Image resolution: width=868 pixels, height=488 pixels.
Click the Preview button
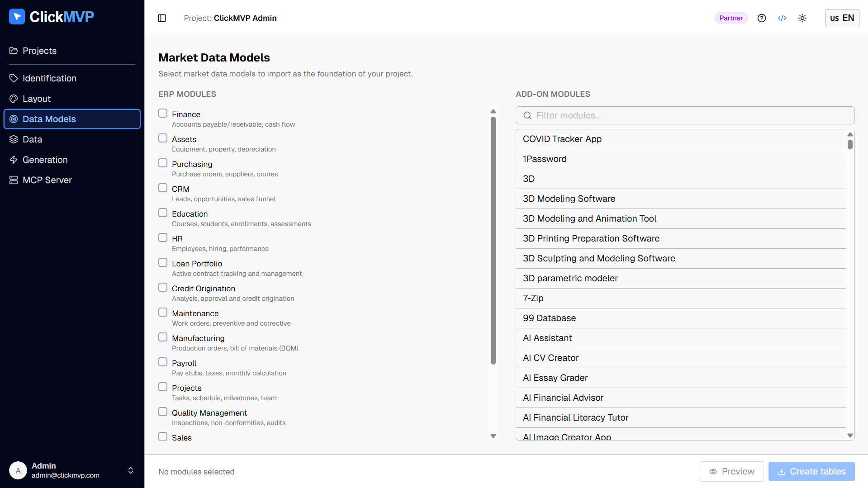731,471
